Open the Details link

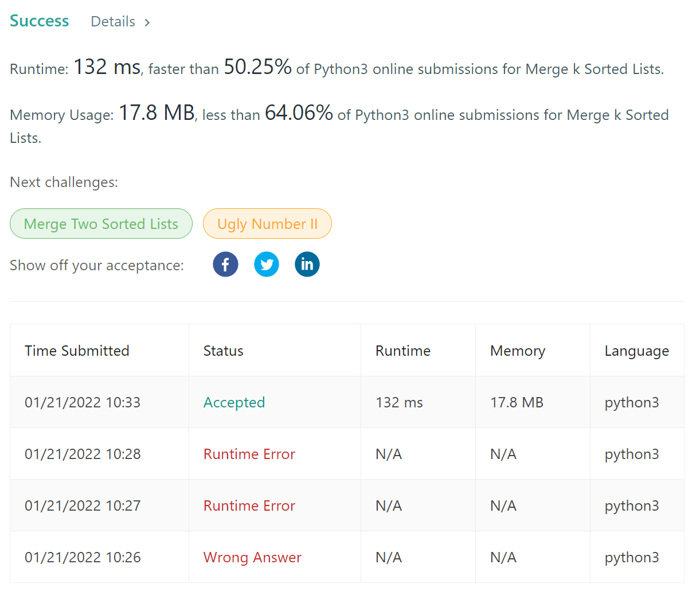(x=113, y=22)
